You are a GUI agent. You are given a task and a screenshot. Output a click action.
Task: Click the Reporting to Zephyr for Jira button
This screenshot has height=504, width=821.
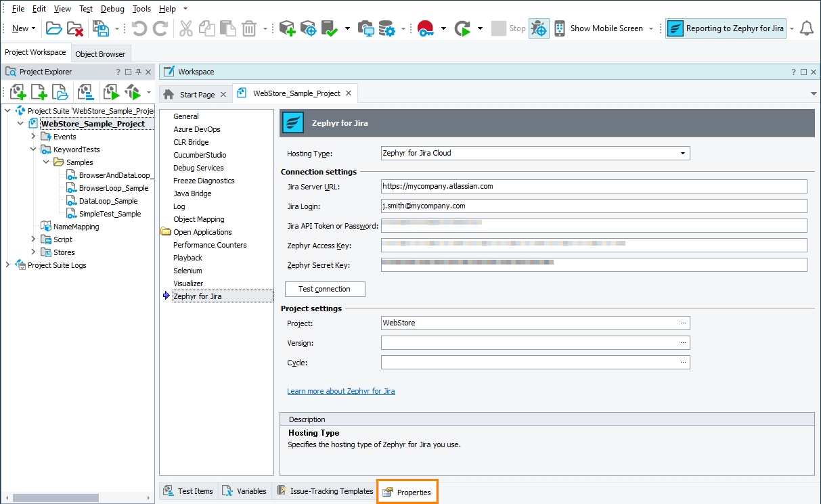(x=726, y=28)
